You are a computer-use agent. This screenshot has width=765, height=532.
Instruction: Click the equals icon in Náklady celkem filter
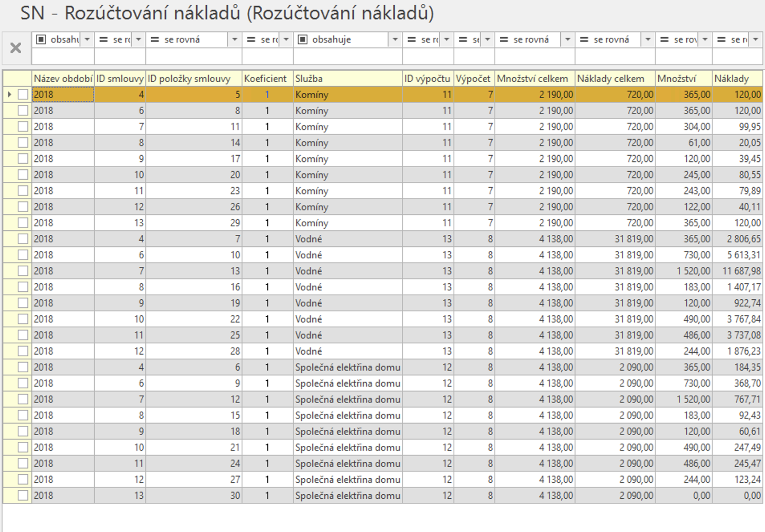click(584, 39)
